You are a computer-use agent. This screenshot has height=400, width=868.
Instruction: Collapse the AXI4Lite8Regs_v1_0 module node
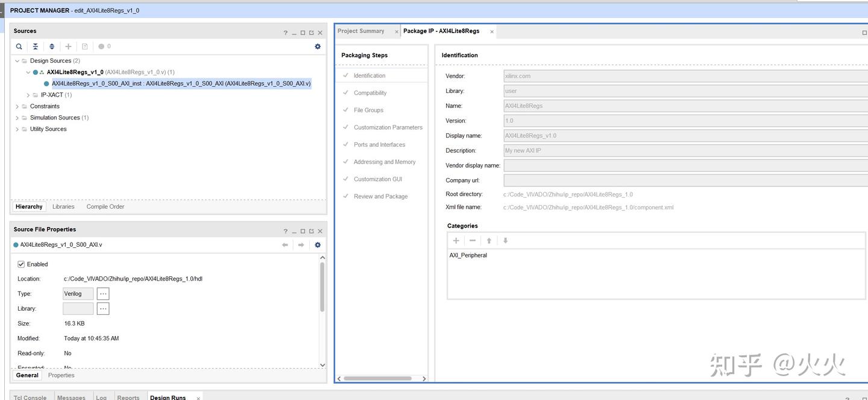coord(28,72)
